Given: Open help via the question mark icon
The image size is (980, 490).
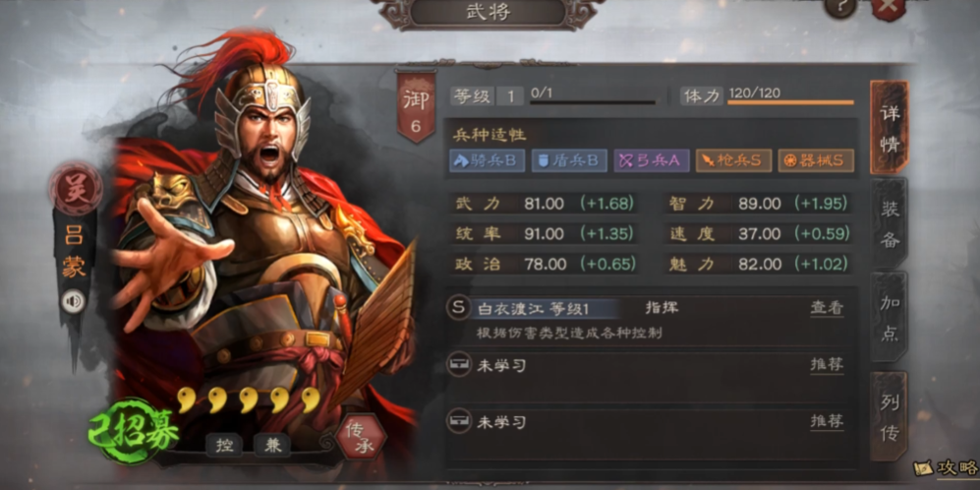Looking at the screenshot, I should pyautogui.click(x=840, y=6).
